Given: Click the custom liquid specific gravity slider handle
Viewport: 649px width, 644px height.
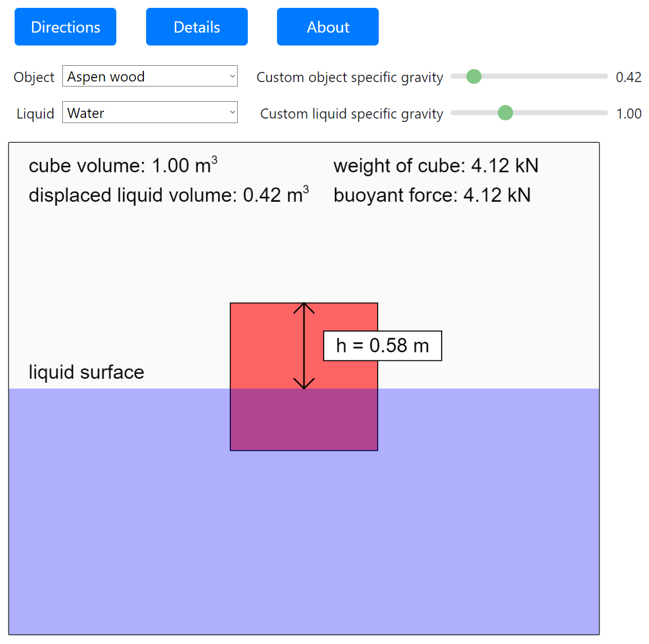Looking at the screenshot, I should [x=505, y=113].
